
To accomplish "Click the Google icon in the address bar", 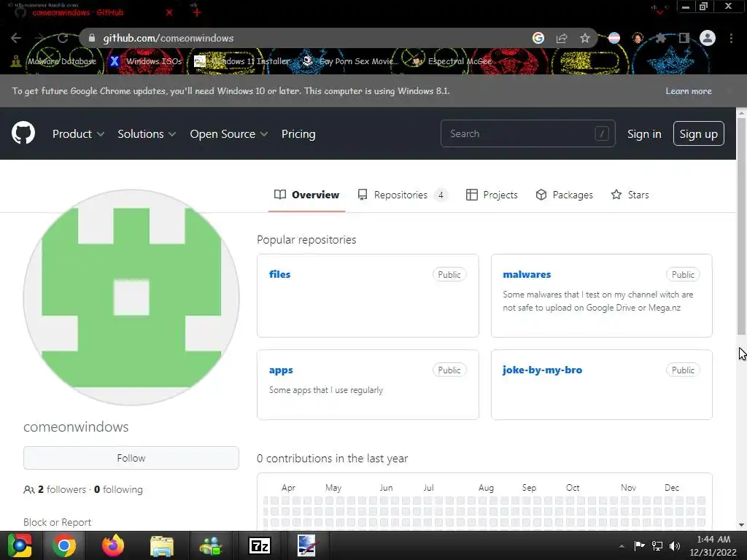I will [538, 38].
